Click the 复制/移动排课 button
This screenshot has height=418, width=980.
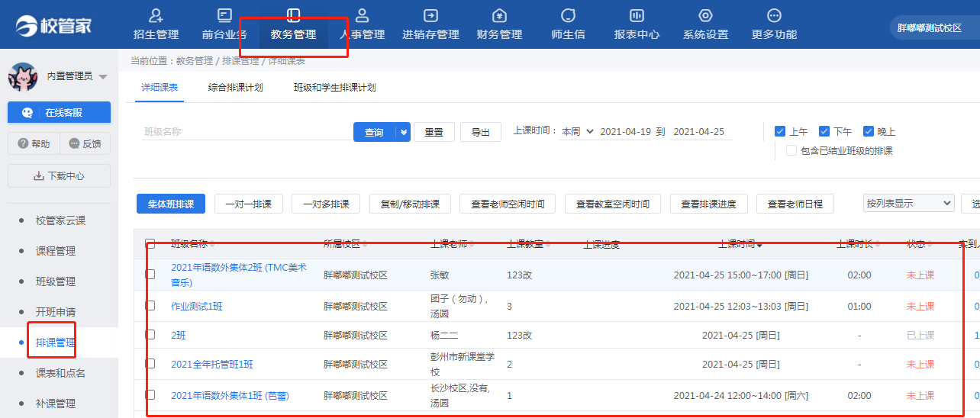410,204
